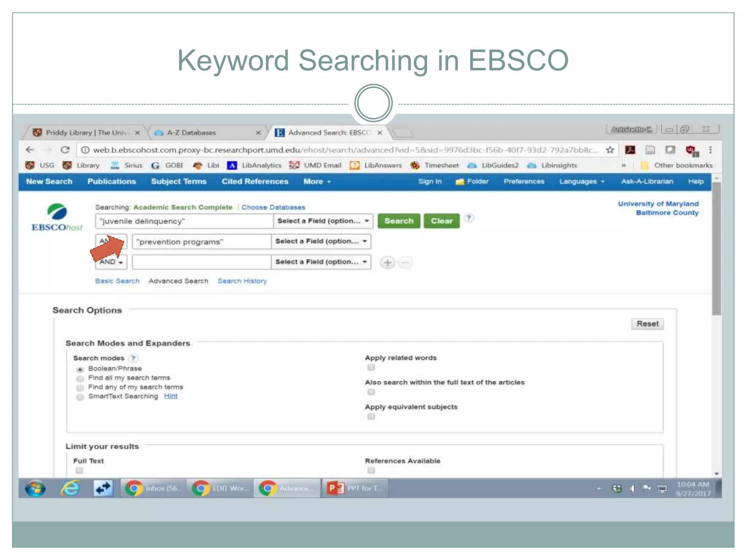Open the USG bookmark

(40, 166)
